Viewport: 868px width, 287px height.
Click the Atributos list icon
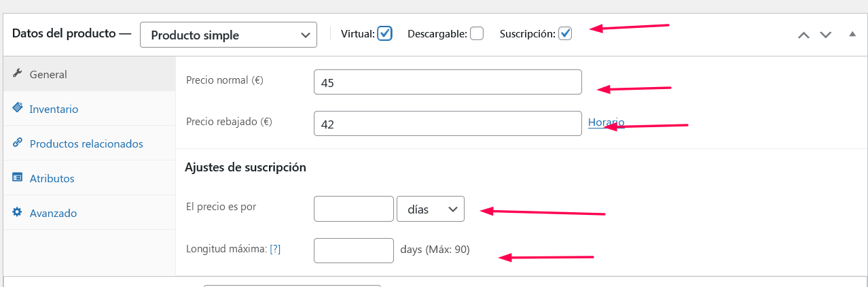(18, 178)
